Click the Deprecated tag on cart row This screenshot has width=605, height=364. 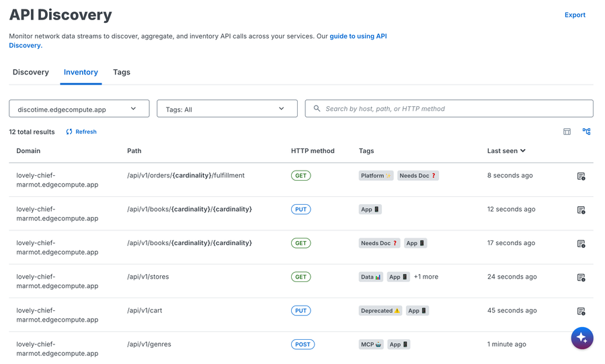point(380,311)
